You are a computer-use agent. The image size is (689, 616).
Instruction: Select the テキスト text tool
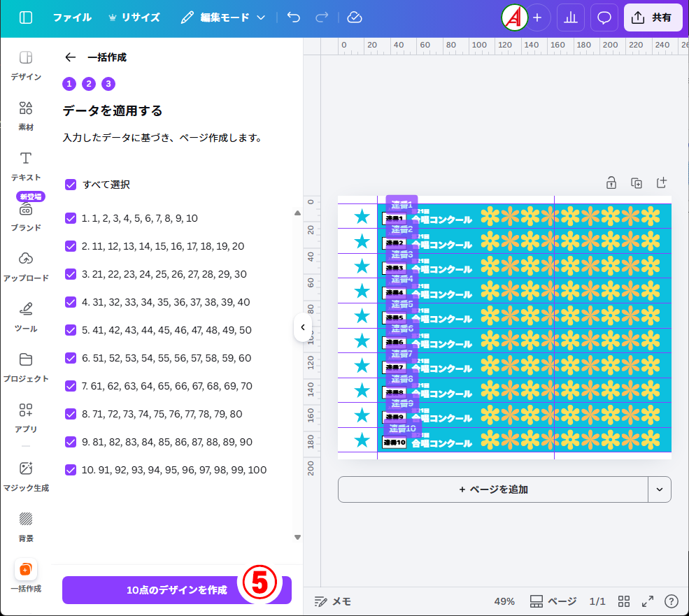(26, 166)
